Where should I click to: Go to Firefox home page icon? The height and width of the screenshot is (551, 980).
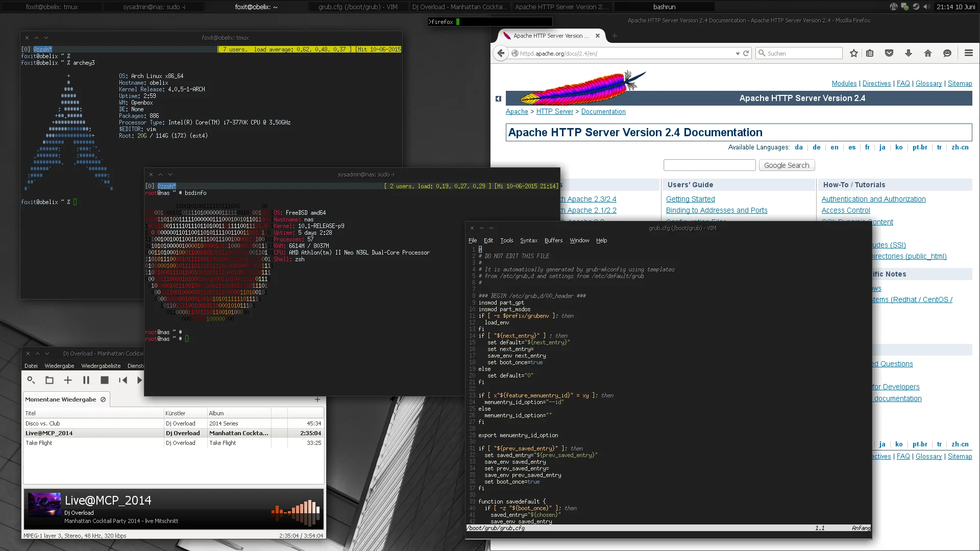pos(928,53)
